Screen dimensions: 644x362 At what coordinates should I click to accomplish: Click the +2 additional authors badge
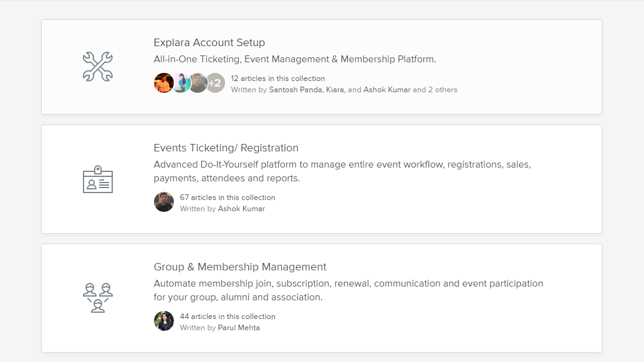click(216, 83)
